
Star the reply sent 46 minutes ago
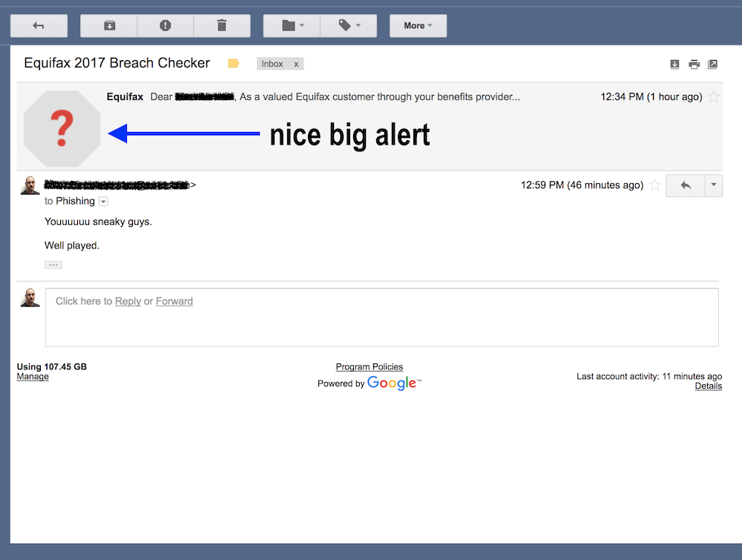pos(654,185)
